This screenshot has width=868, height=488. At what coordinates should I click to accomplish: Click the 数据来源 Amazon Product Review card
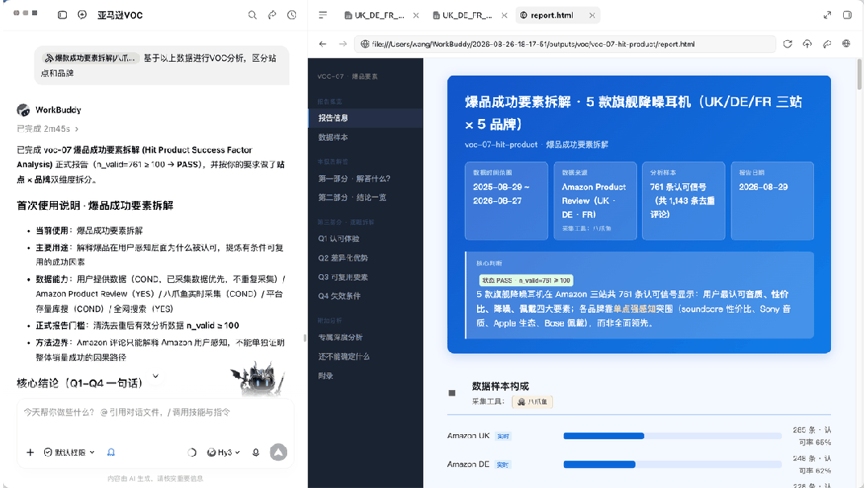595,201
